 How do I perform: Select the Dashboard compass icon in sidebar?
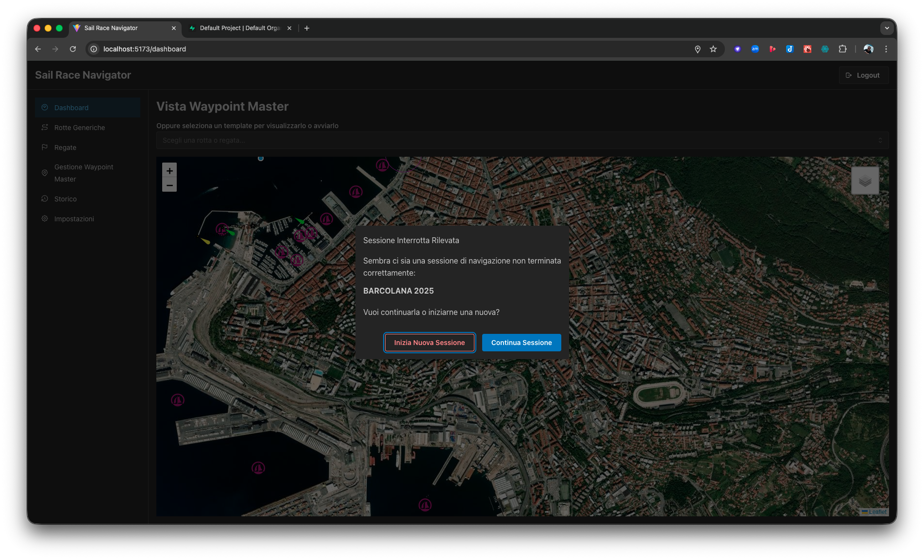pos(45,107)
